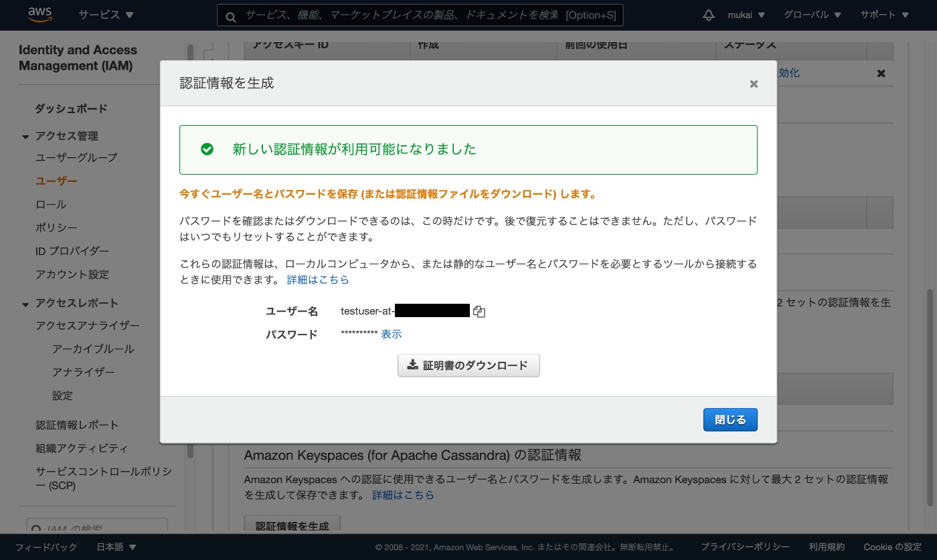Open the 日本語 language dropdown
The width and height of the screenshot is (937, 560).
[x=116, y=547]
